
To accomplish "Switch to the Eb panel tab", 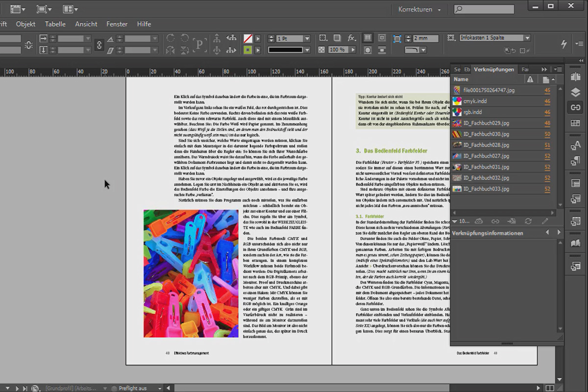I will (x=467, y=70).
